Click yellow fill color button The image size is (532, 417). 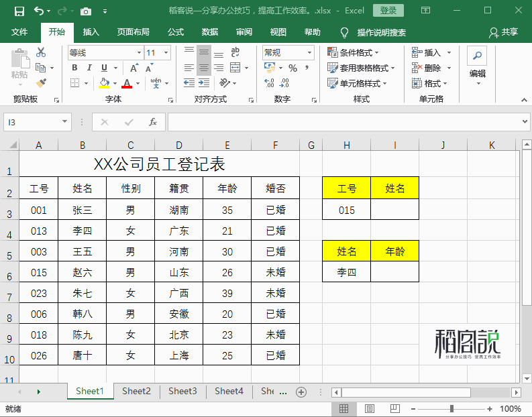point(104,82)
